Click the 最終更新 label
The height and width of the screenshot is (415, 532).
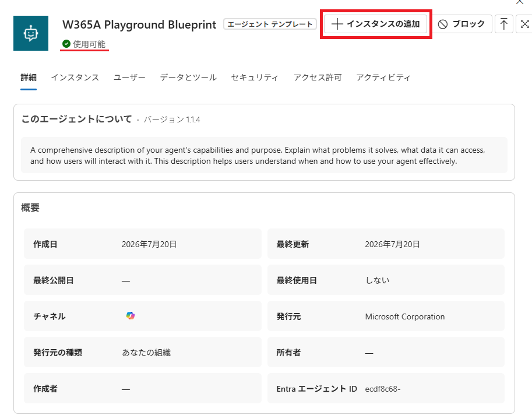(x=293, y=244)
